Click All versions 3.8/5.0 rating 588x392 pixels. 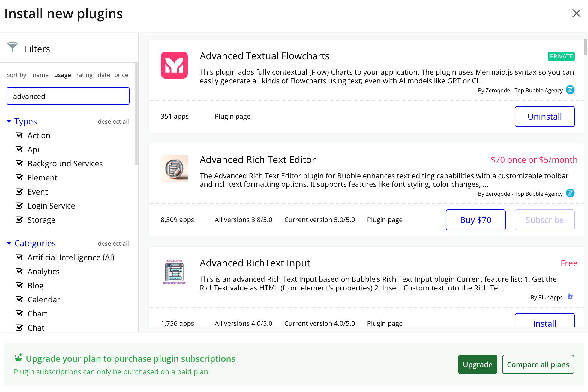pos(243,220)
